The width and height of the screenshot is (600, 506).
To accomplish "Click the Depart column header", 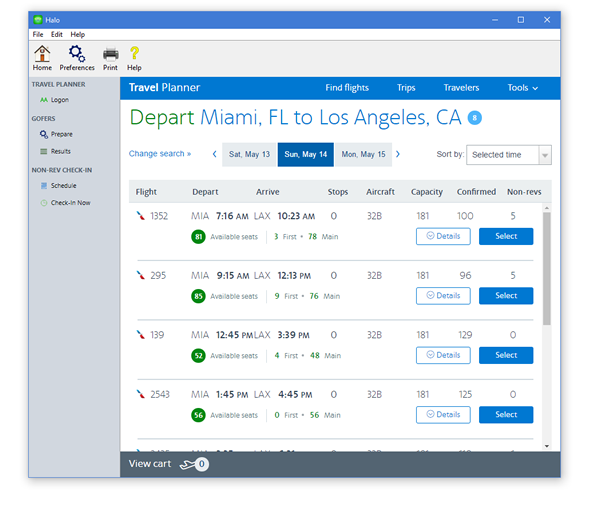I will (x=205, y=192).
